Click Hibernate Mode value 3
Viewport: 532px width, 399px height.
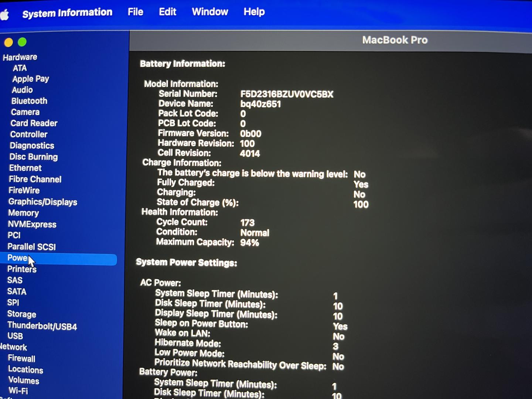[x=335, y=347]
